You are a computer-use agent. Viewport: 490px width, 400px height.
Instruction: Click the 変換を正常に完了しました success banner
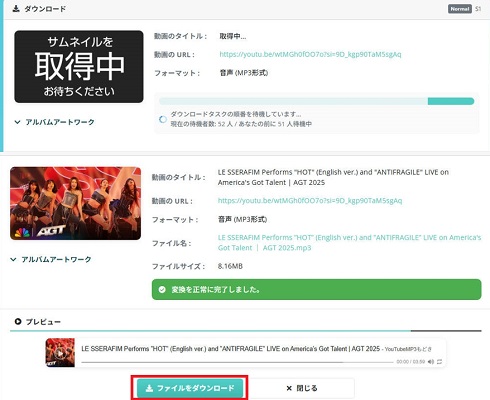point(317,289)
